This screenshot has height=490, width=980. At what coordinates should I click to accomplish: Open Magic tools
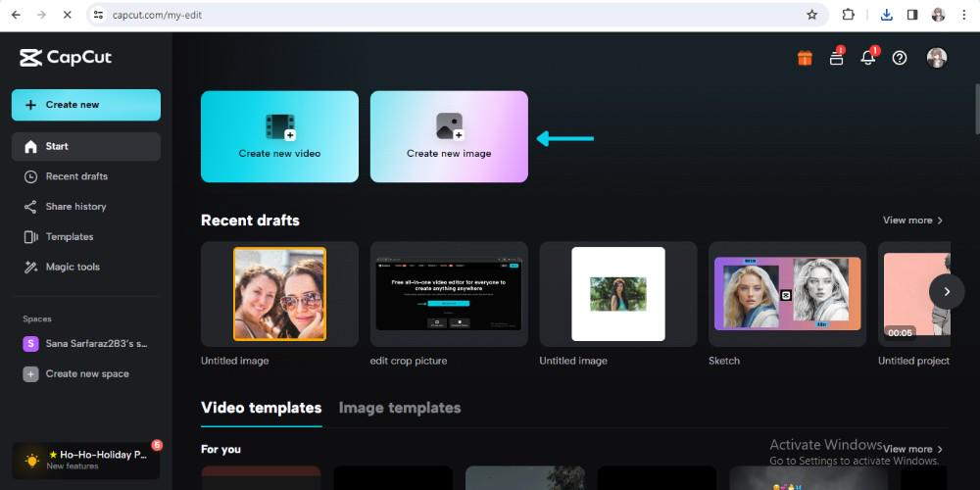tap(85, 267)
